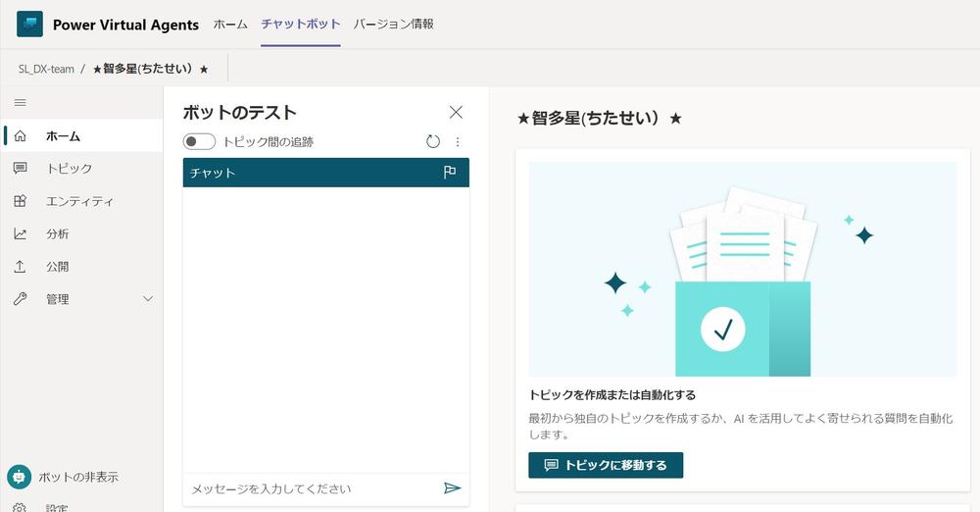Click the ★智多星(ちたせい)★ page title
Screen dimensions: 980x512
[x=600, y=118]
